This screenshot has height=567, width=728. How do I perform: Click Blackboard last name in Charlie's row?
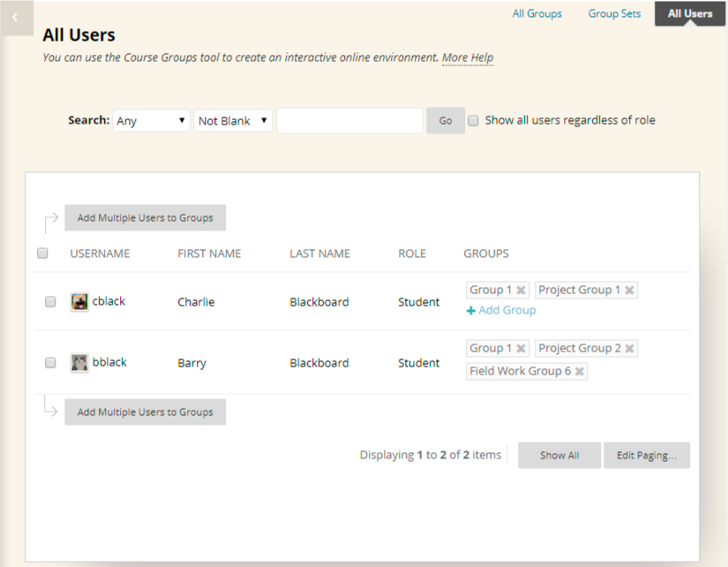point(319,302)
